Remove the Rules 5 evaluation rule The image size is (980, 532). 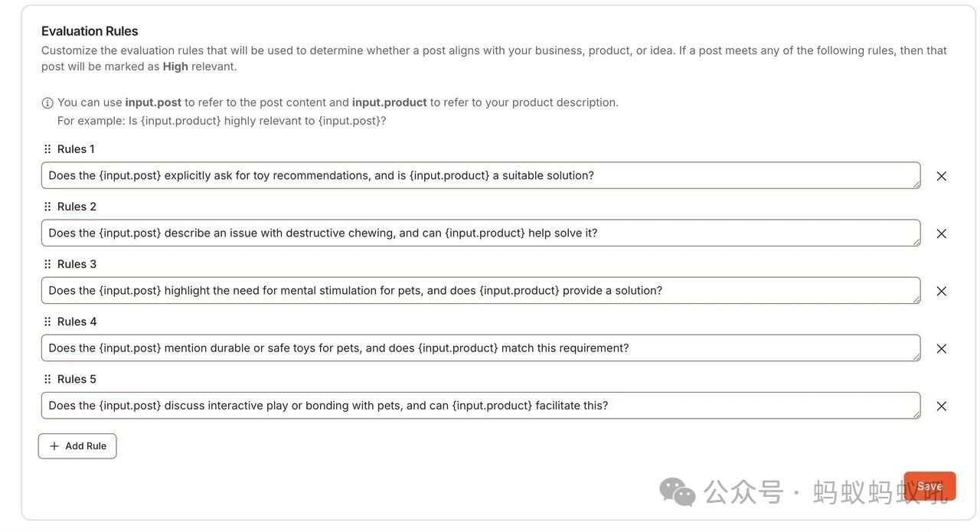pyautogui.click(x=942, y=406)
